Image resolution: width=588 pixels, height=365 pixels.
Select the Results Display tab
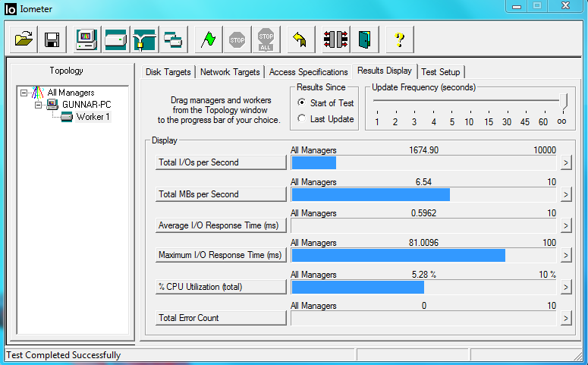pyautogui.click(x=385, y=71)
